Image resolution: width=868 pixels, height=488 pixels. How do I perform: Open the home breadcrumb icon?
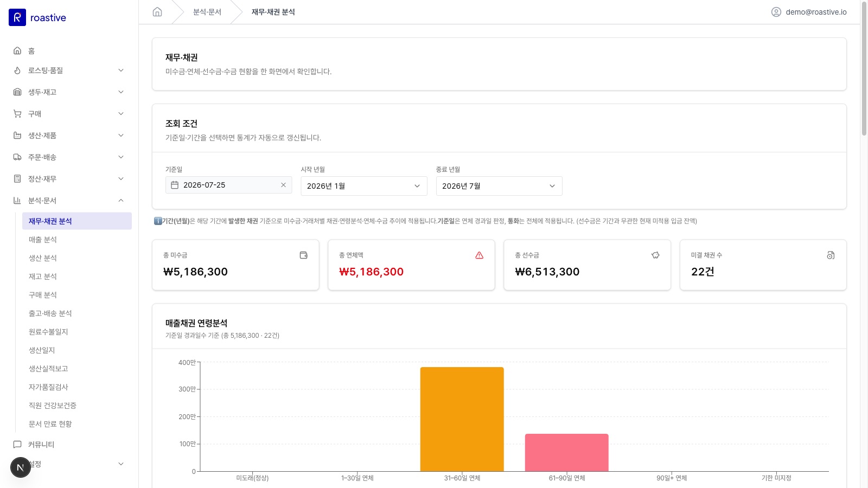pos(157,12)
